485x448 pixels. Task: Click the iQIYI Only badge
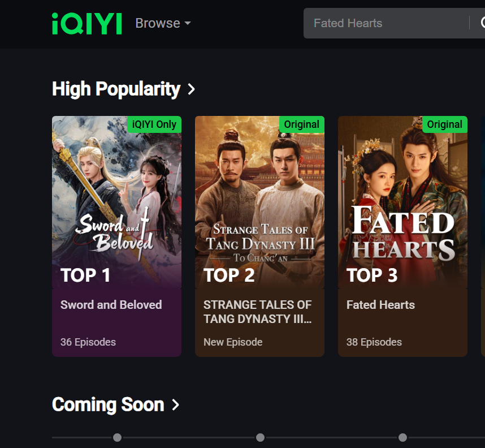(154, 124)
